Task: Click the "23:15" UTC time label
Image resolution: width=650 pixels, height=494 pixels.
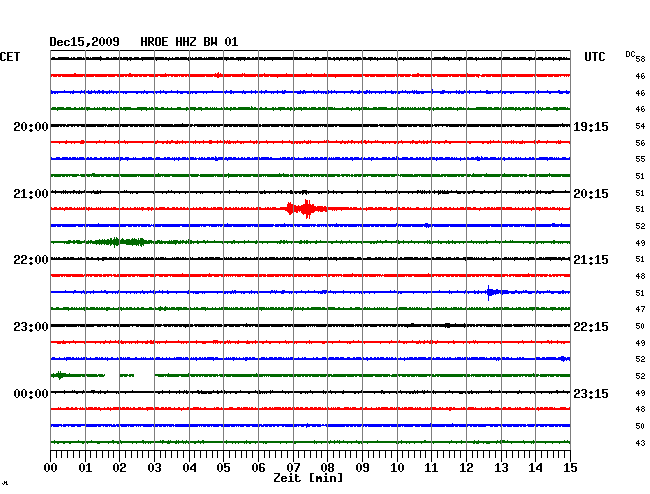Action: pos(591,393)
